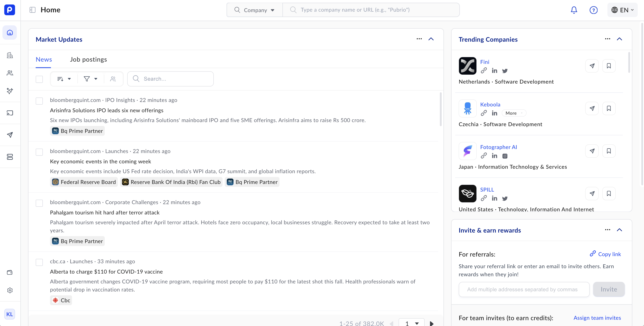This screenshot has width=644, height=326.
Task: Click the Copy link referral link
Action: 605,254
